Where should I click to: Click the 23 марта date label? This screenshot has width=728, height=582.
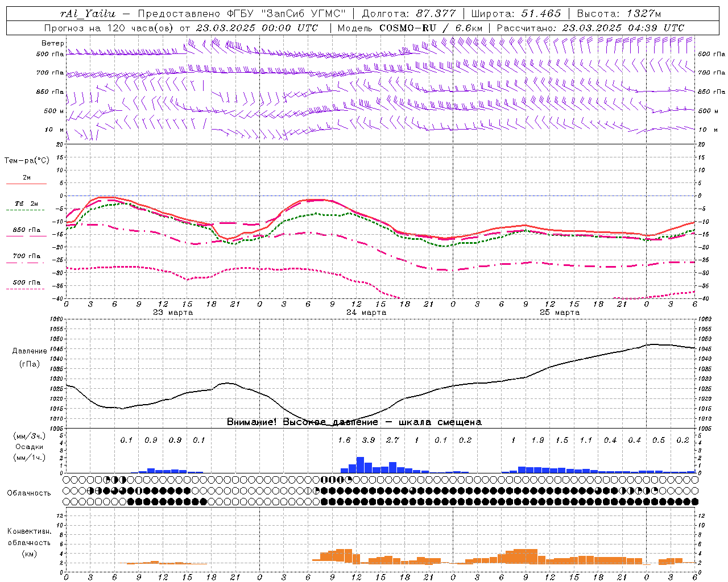click(x=173, y=313)
